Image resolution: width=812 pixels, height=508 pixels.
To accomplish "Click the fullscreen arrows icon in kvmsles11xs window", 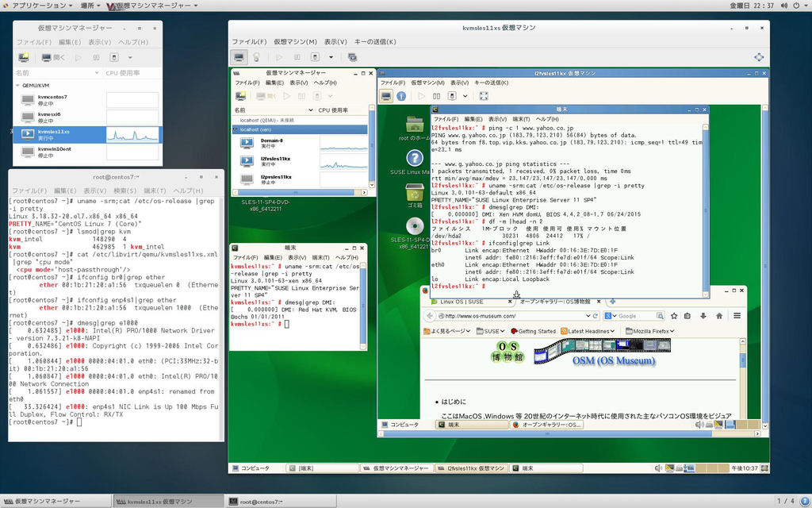I will [x=759, y=57].
